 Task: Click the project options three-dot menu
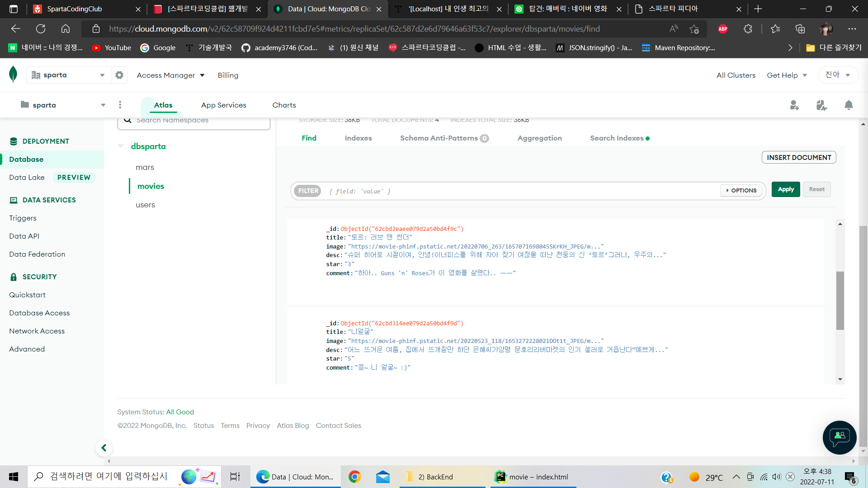pos(120,105)
